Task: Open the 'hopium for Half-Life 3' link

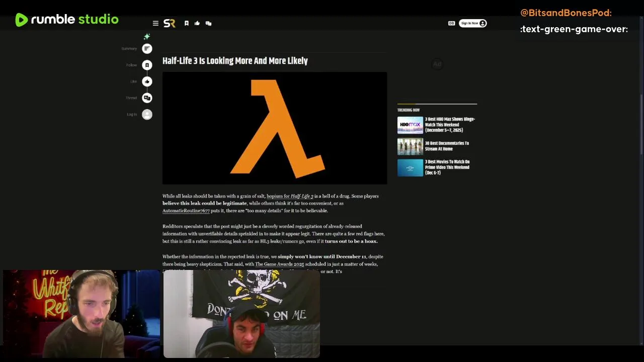Action: coord(290,196)
